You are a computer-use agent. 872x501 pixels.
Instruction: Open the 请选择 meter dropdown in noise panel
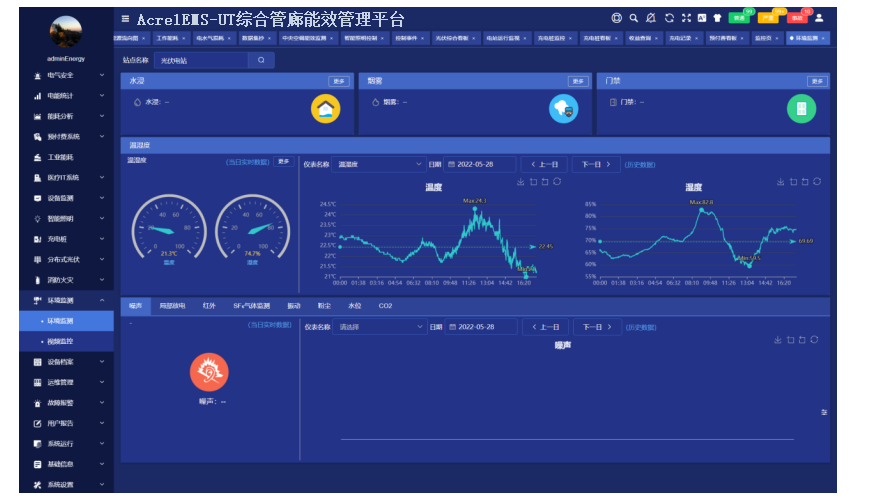tap(380, 327)
